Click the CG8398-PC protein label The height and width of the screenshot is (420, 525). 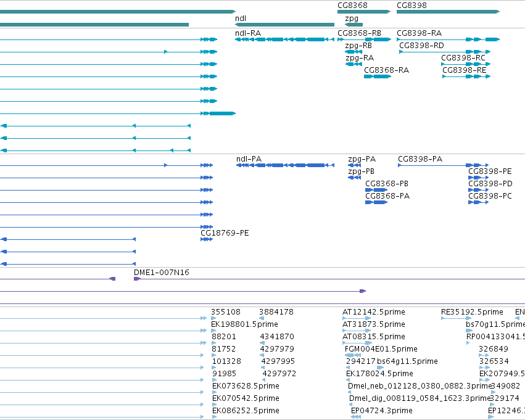coord(490,196)
